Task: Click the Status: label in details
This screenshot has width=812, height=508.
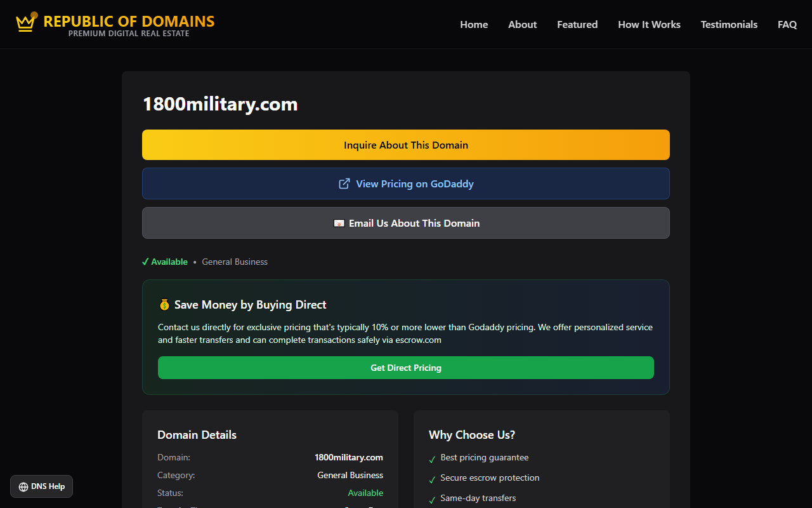Action: [x=170, y=493]
